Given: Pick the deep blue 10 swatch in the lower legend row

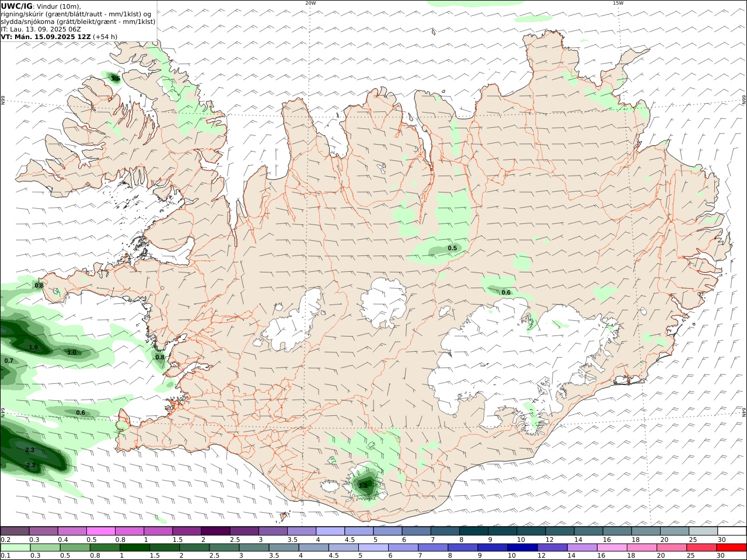Looking at the screenshot, I should [523, 547].
